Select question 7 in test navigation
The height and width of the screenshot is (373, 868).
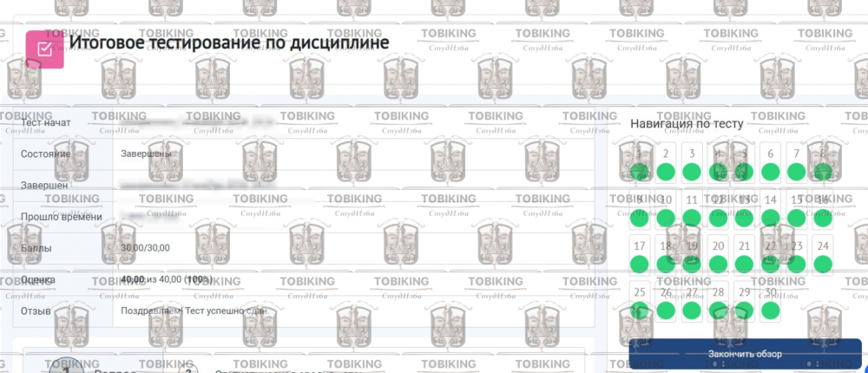pyautogui.click(x=796, y=162)
